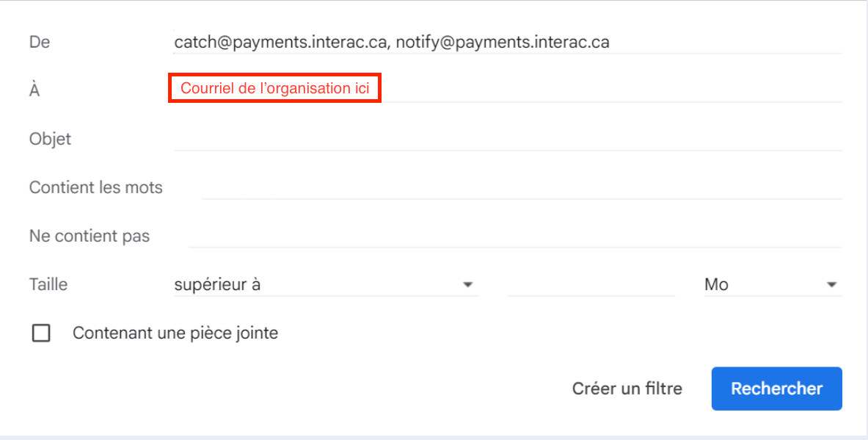868x440 pixels.
Task: Open the 'supérieur à' size comparison dropdown
Action: 323,285
